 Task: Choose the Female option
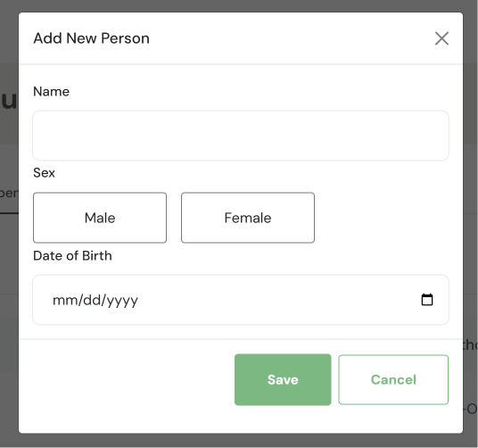coord(248,218)
